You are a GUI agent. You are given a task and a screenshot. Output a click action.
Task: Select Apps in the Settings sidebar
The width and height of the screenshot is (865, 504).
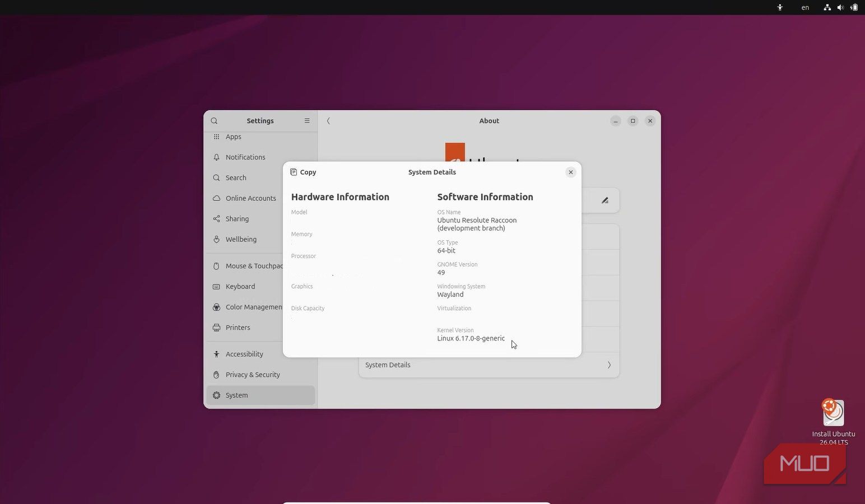coord(261,137)
